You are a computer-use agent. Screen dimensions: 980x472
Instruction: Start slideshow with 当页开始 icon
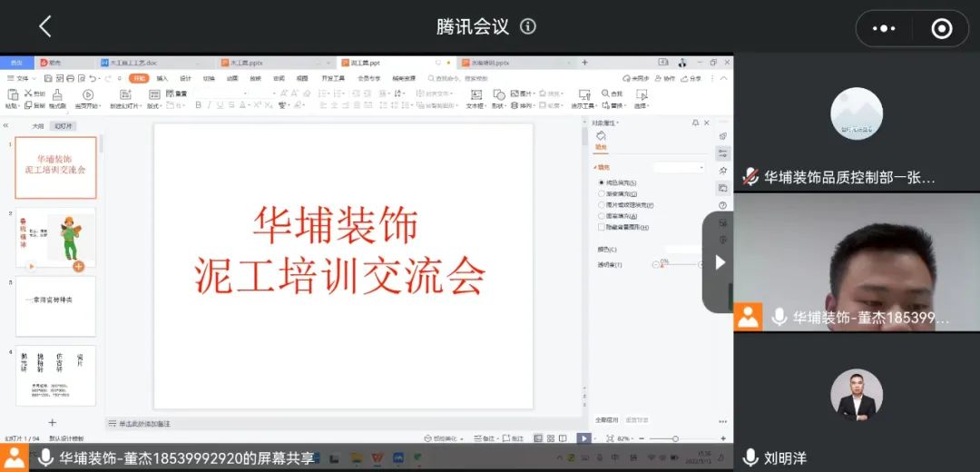(x=88, y=99)
